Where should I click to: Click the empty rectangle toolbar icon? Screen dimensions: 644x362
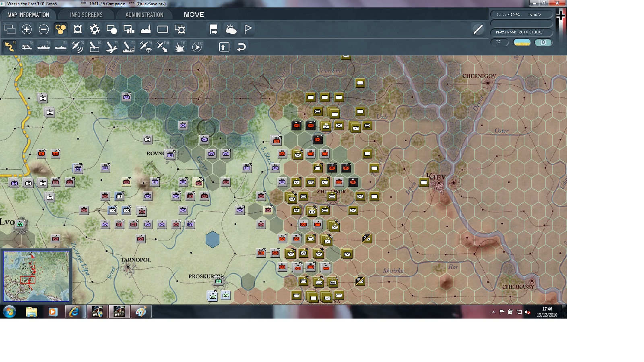point(163,29)
